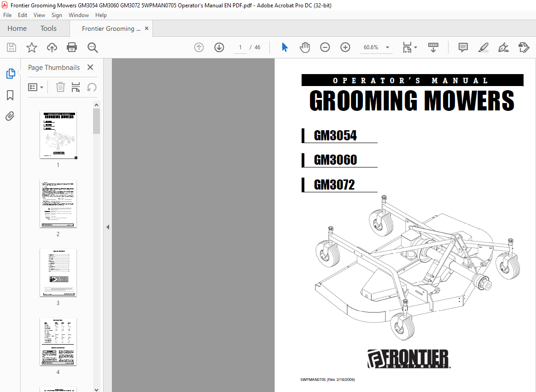Select page 3 thumbnail
The image size is (536, 392).
click(x=58, y=272)
